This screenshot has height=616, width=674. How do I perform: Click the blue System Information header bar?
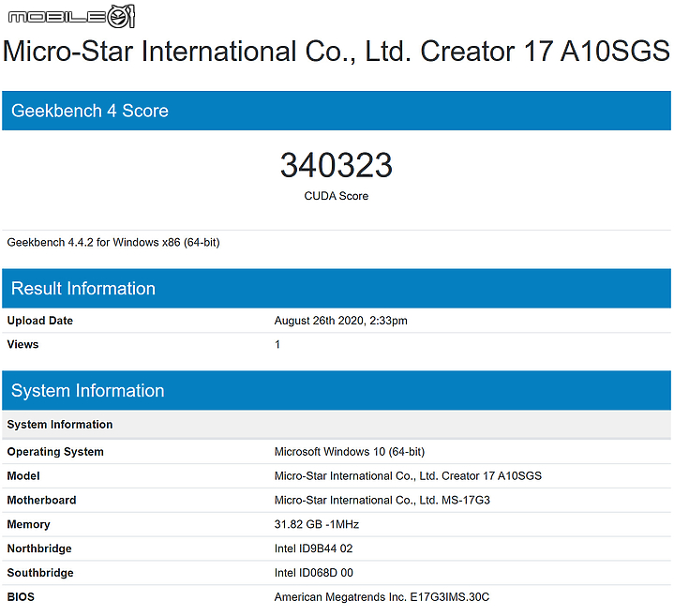coord(337,390)
